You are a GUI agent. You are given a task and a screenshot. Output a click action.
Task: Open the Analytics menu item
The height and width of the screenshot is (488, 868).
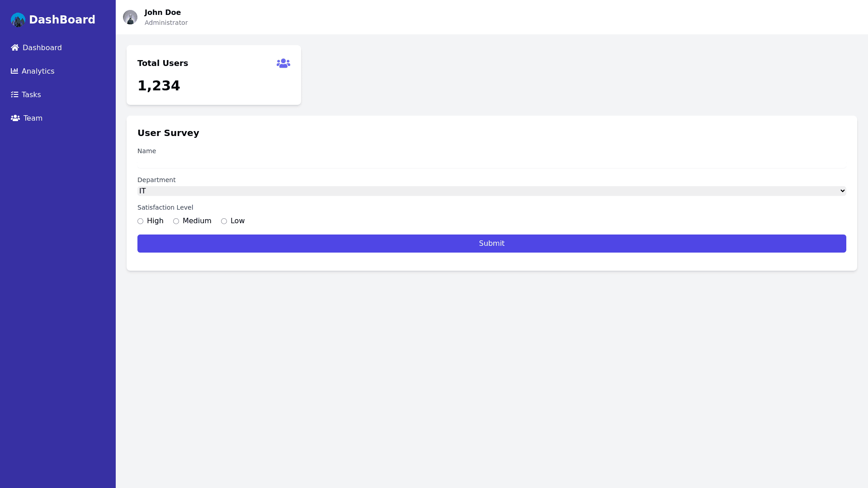click(x=38, y=71)
